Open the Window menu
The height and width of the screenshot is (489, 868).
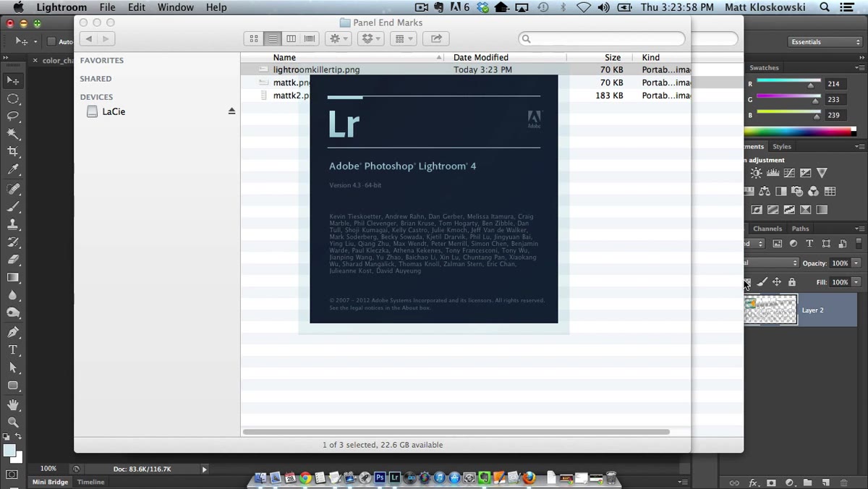coord(176,7)
